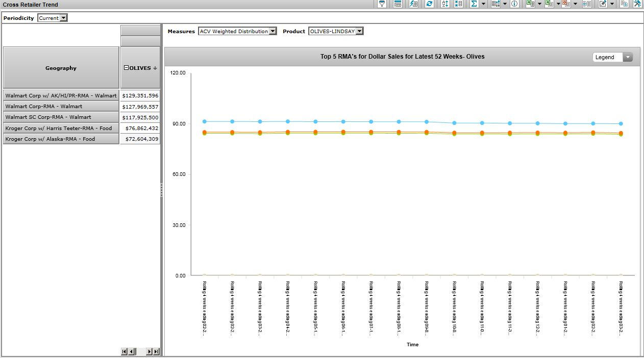This screenshot has width=644, height=358.
Task: Jump to last column with scroll end button
Action: coord(156,351)
